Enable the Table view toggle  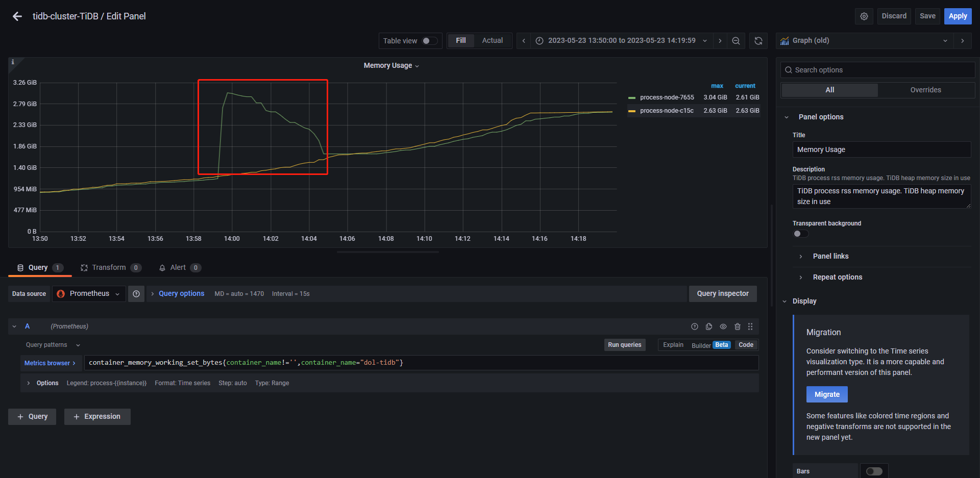click(429, 41)
